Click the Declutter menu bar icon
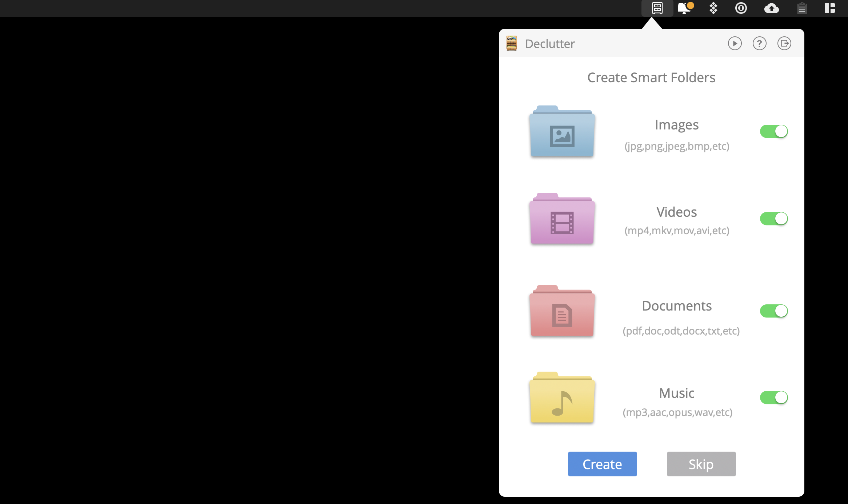 pyautogui.click(x=657, y=8)
